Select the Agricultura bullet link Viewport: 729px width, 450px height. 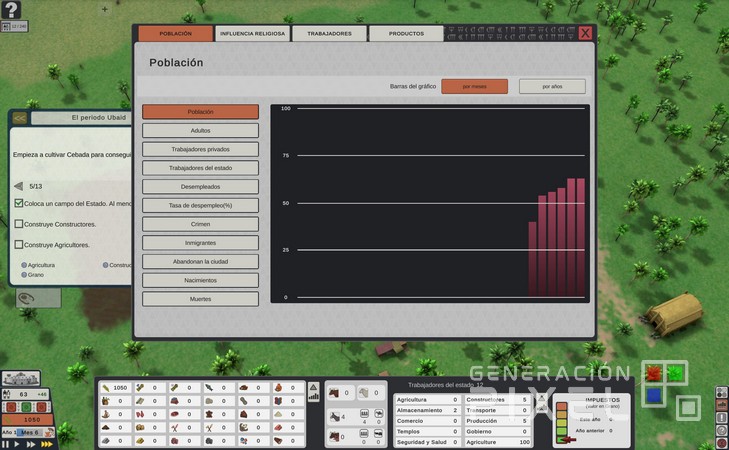point(38,265)
